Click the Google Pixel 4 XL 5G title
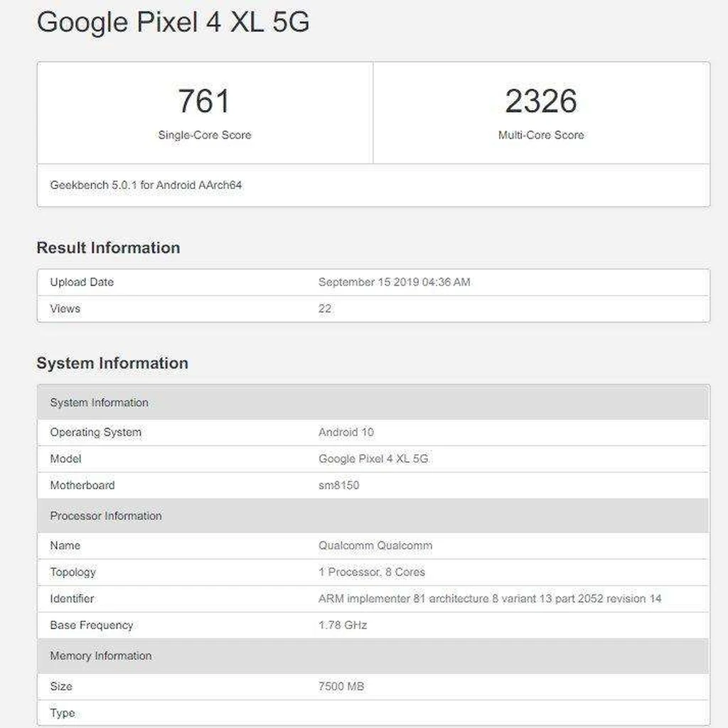The width and height of the screenshot is (728, 728). pos(173,22)
